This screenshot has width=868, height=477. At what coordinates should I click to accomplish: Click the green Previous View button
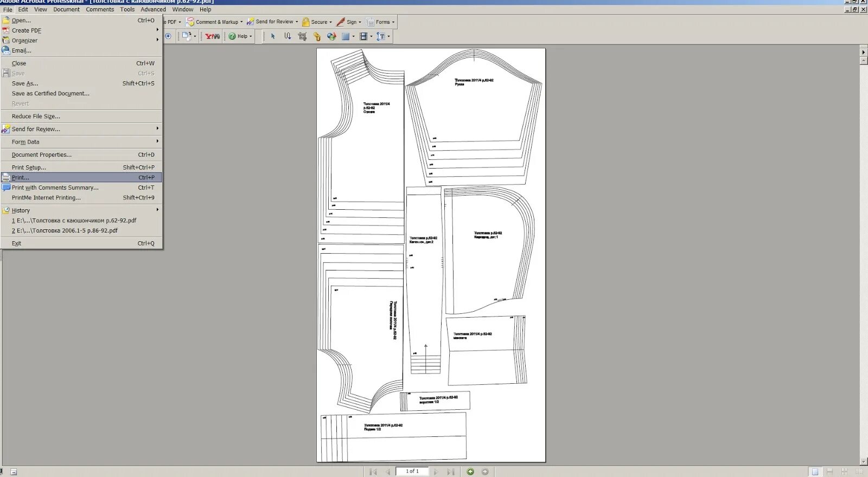[x=470, y=472]
